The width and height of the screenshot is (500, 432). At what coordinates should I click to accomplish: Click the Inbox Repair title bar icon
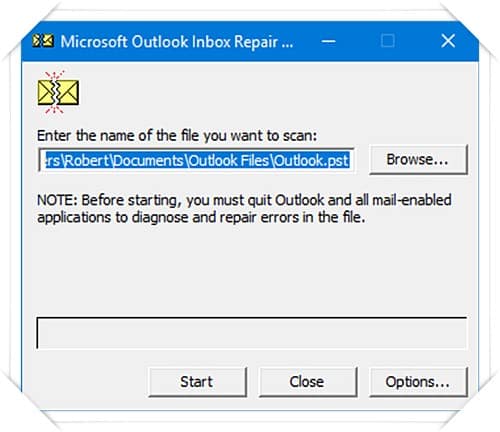coord(43,41)
